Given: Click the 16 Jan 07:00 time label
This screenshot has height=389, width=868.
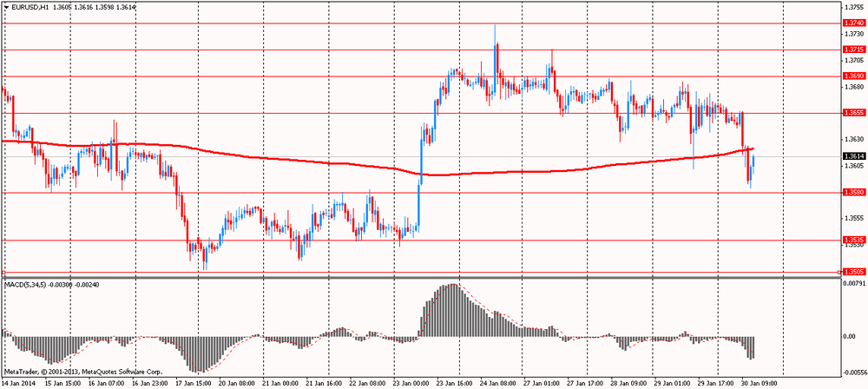Looking at the screenshot, I should pos(108,383).
